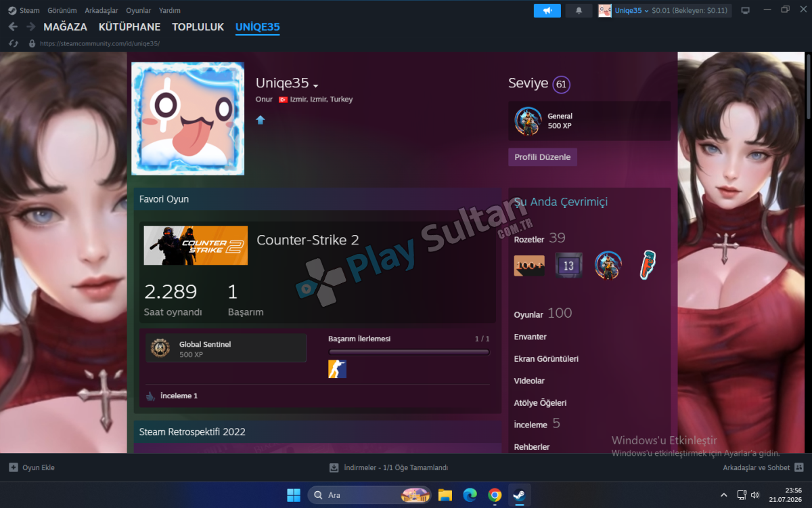The width and height of the screenshot is (812, 508).
Task: Expand the Uniqe35 profile name dropdown
Action: pos(315,85)
